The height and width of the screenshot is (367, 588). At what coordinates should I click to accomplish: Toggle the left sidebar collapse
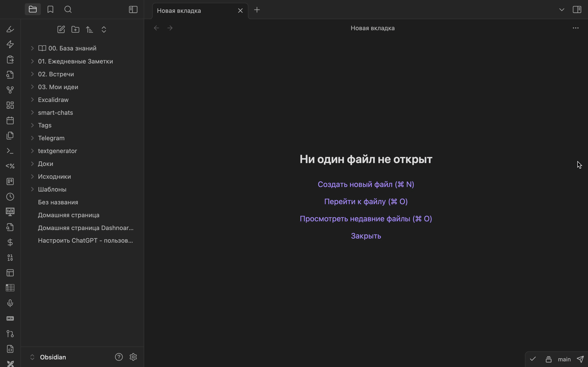pyautogui.click(x=133, y=10)
